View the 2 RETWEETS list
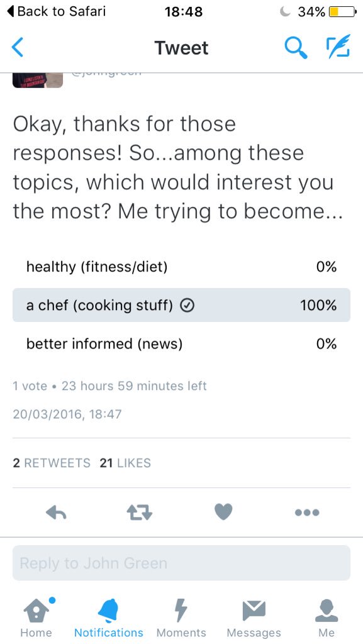The height and width of the screenshot is (644, 363). [52, 463]
